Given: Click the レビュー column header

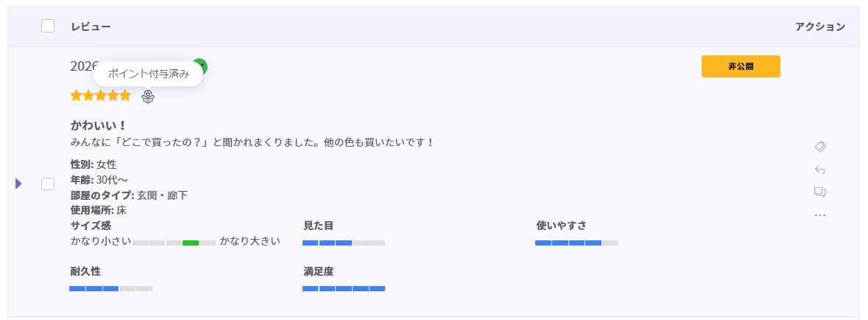Looking at the screenshot, I should pos(91,27).
